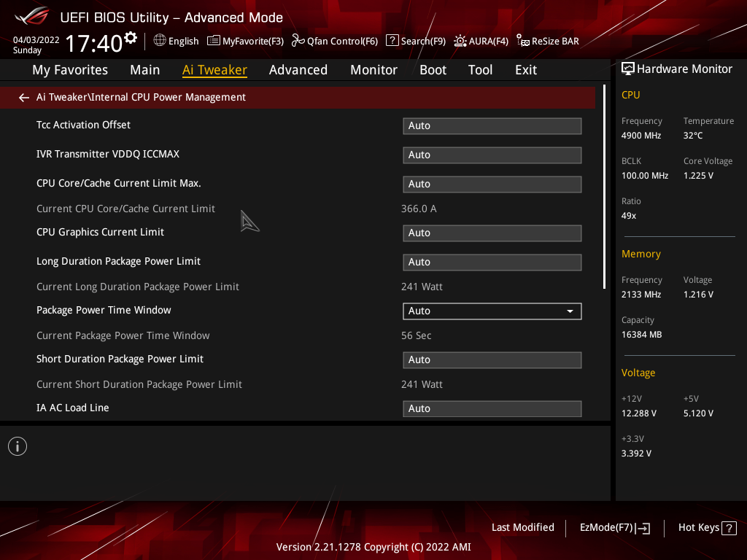The height and width of the screenshot is (560, 747).
Task: Click IA AC Load Line field
Action: pos(492,408)
